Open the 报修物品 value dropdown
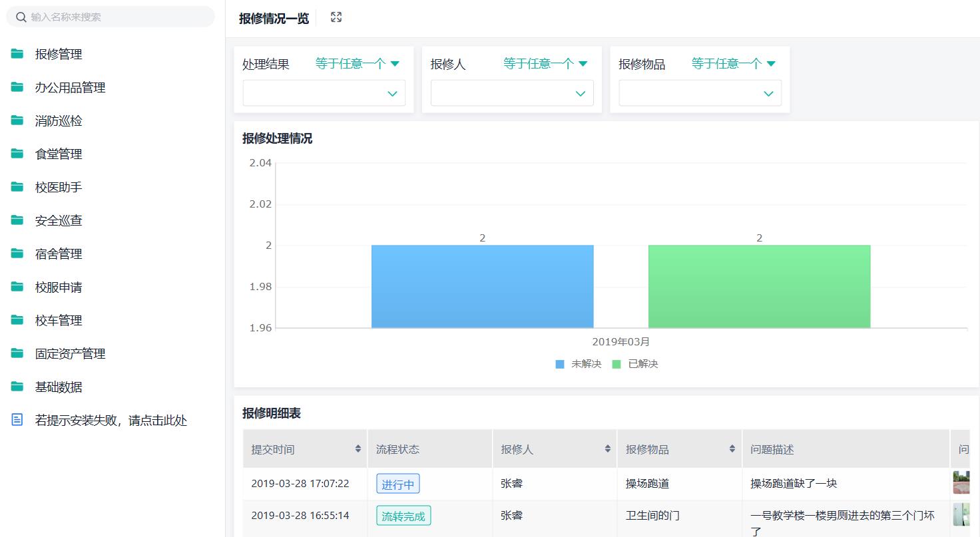The width and height of the screenshot is (980, 537). (700, 93)
